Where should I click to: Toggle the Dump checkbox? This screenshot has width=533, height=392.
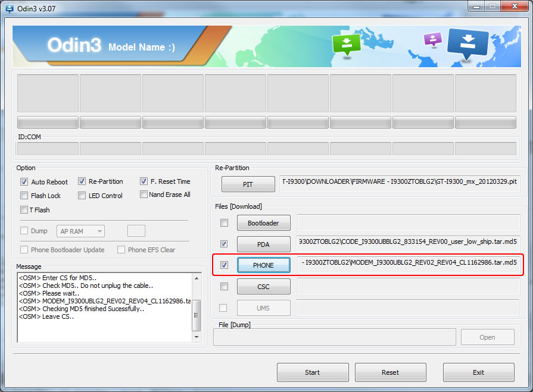pyautogui.click(x=24, y=231)
